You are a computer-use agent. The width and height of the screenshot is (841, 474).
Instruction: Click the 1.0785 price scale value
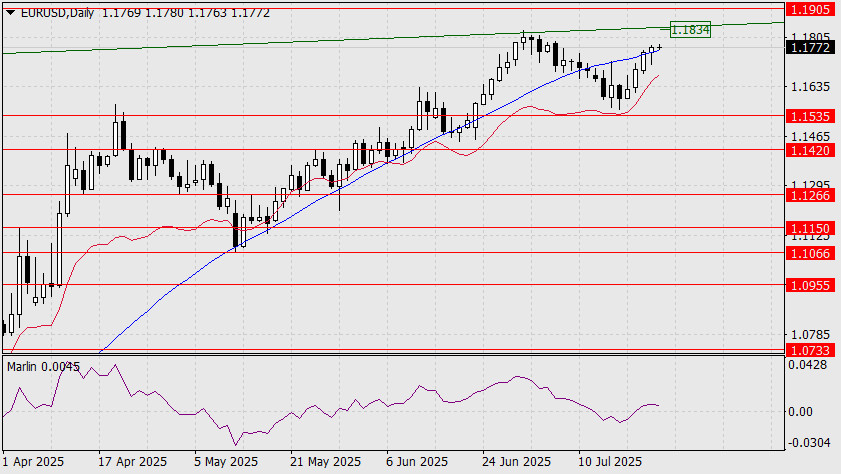[810, 335]
